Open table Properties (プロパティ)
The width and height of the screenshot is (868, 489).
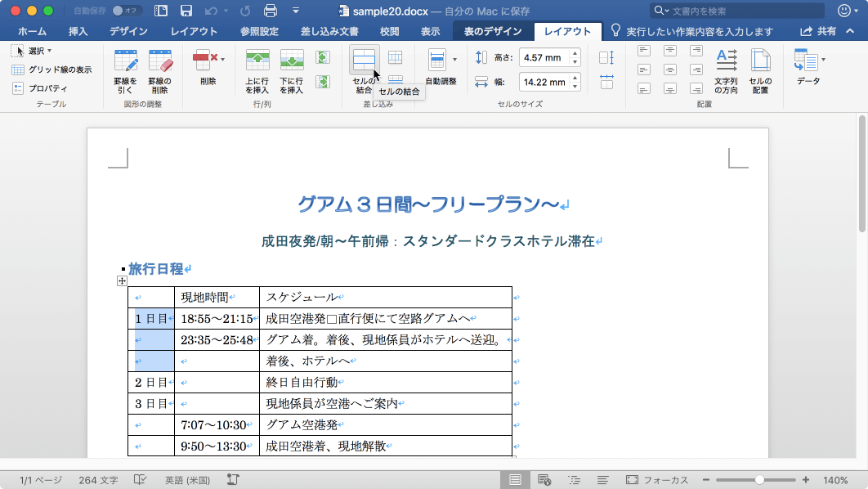pyautogui.click(x=40, y=88)
